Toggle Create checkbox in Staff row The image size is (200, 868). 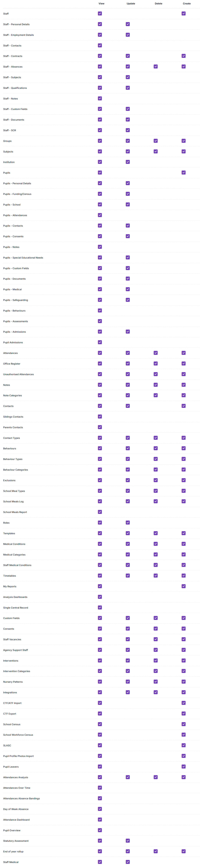pyautogui.click(x=183, y=13)
